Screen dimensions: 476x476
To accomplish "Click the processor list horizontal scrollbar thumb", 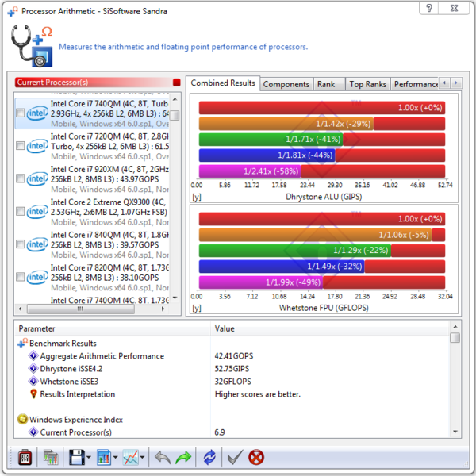I will (81, 309).
